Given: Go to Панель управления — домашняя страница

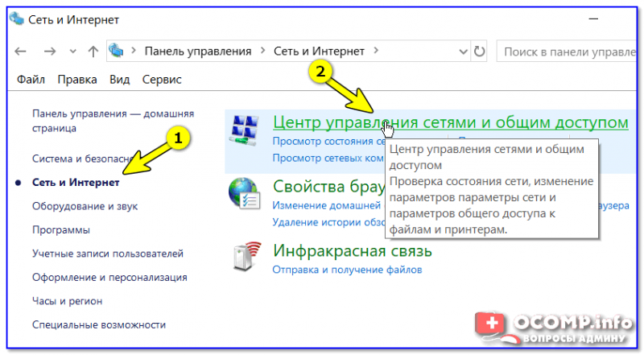Looking at the screenshot, I should point(113,121).
